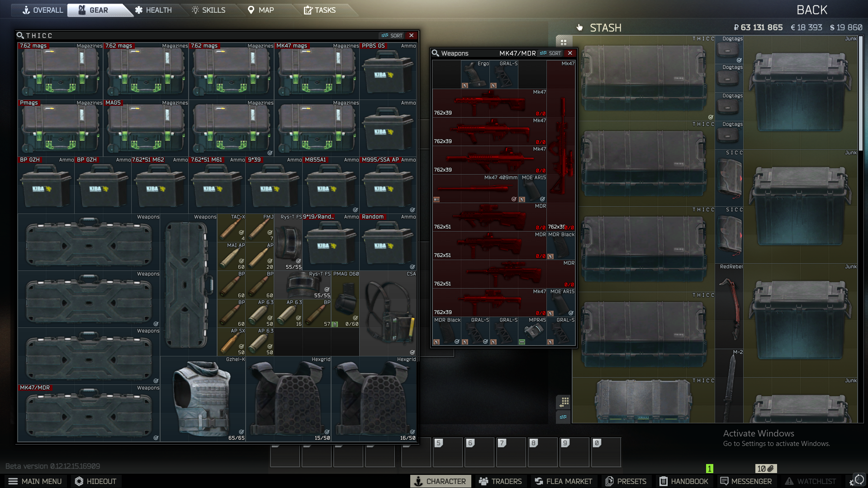Open the MESSENGER
The height and width of the screenshot is (488, 868).
coord(746,481)
